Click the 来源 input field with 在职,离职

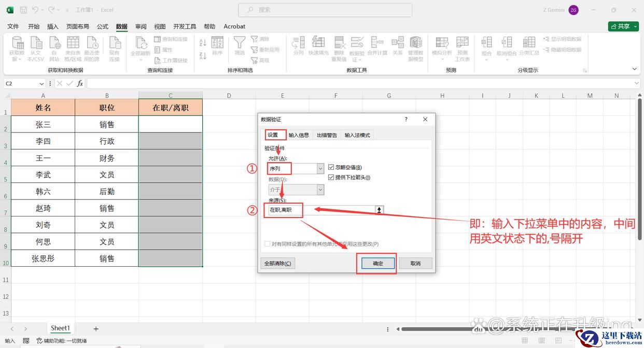point(321,210)
